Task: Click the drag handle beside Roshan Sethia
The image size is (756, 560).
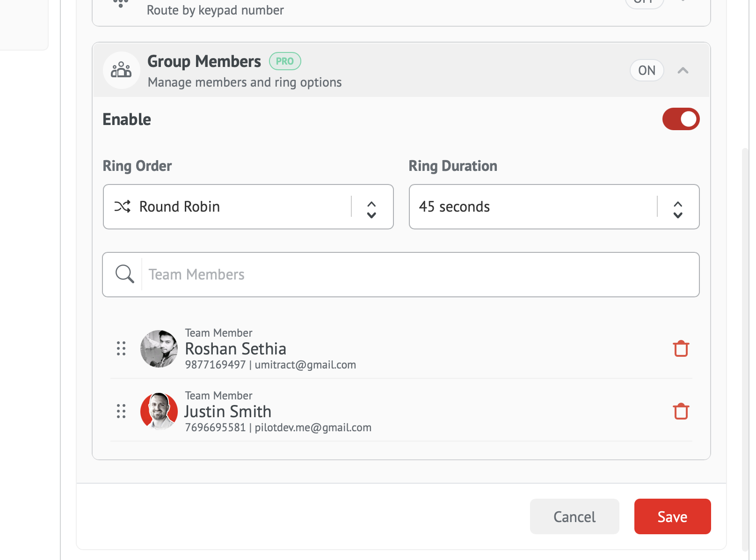Action: (121, 348)
